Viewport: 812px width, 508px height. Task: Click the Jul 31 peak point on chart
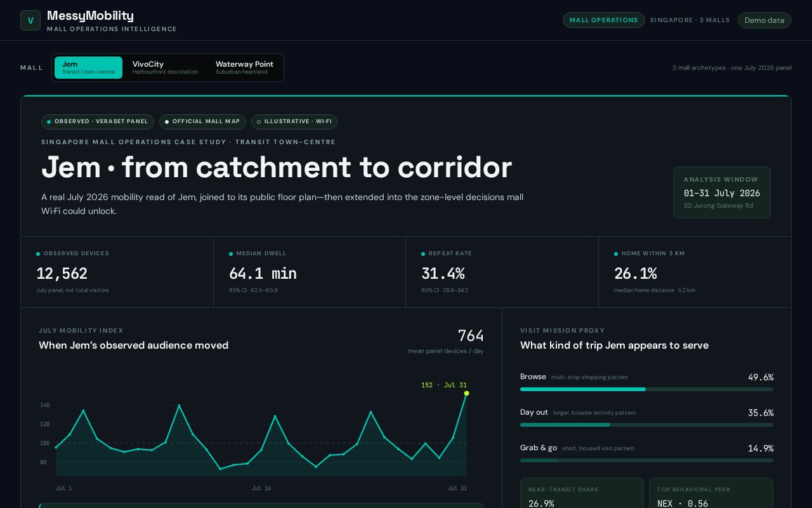(x=466, y=393)
